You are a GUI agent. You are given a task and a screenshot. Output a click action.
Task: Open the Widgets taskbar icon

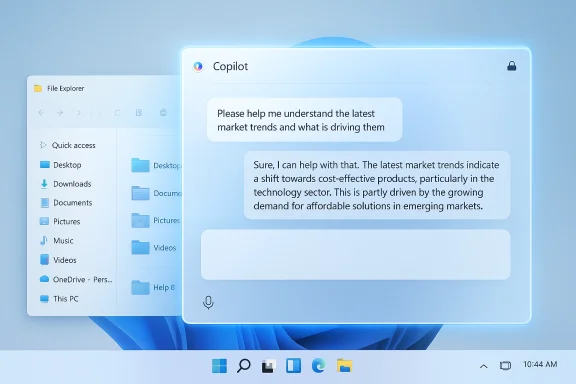pos(294,366)
